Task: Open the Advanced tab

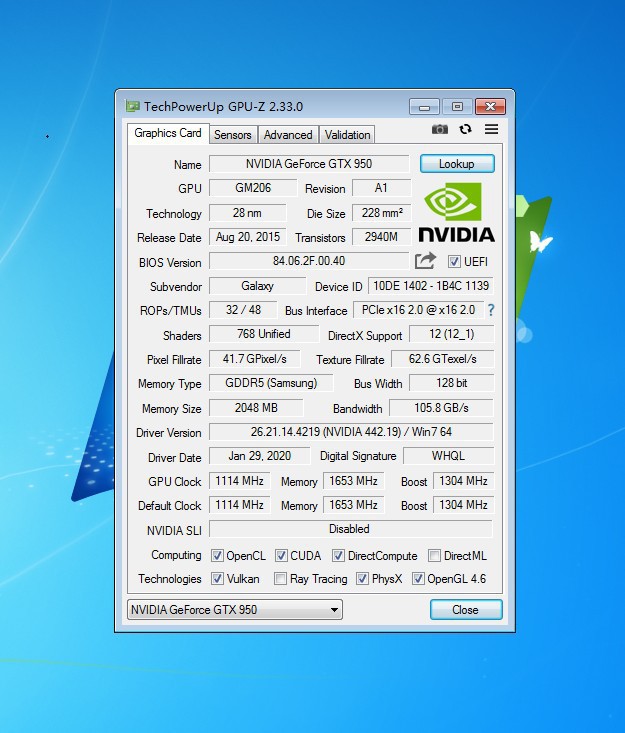Action: click(288, 135)
